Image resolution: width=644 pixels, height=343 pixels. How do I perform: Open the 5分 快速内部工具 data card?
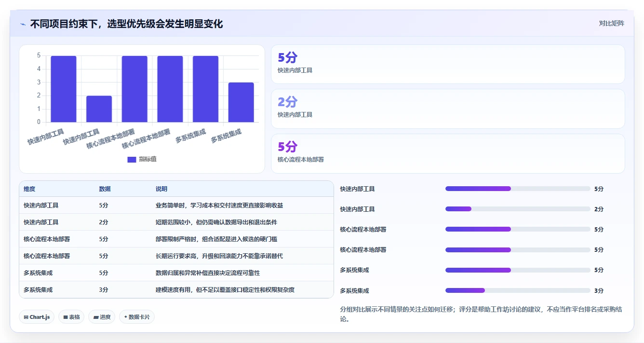coord(448,64)
